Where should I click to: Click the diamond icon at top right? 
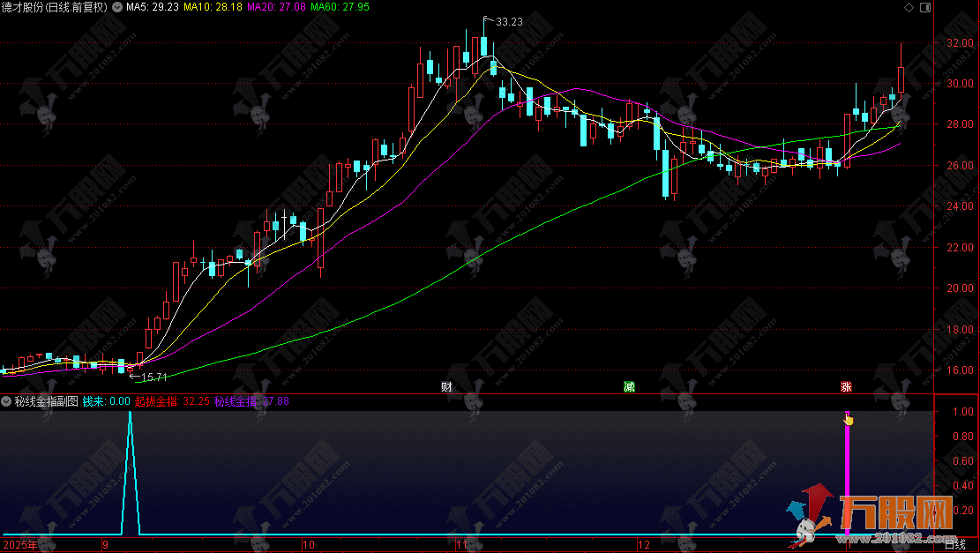[x=909, y=7]
